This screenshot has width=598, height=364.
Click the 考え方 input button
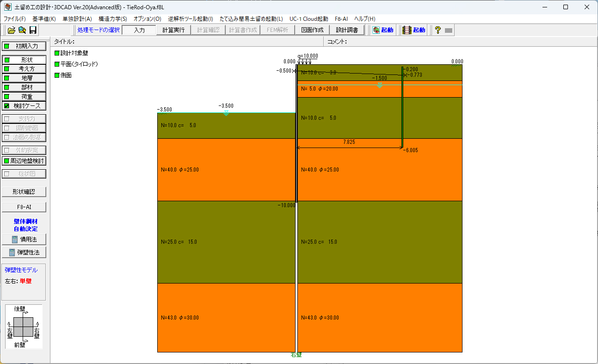(x=24, y=69)
